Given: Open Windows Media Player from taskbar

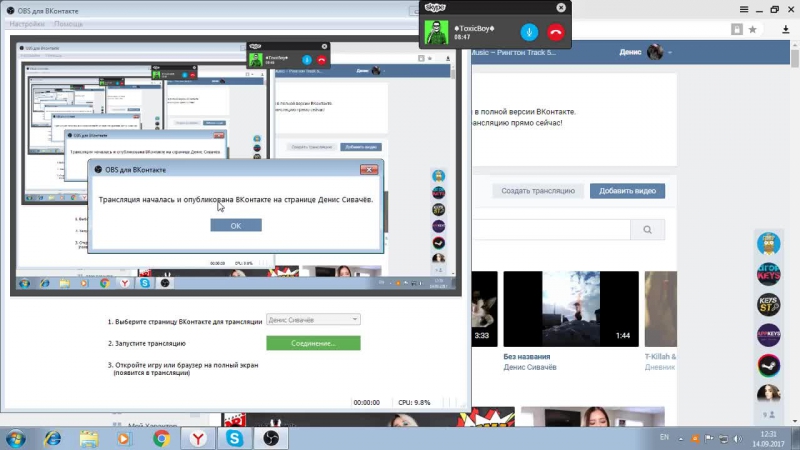Looking at the screenshot, I should (124, 439).
